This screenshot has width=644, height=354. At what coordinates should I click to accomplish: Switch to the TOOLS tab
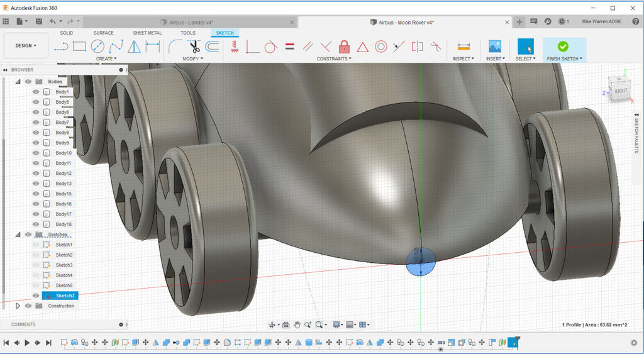click(x=187, y=33)
